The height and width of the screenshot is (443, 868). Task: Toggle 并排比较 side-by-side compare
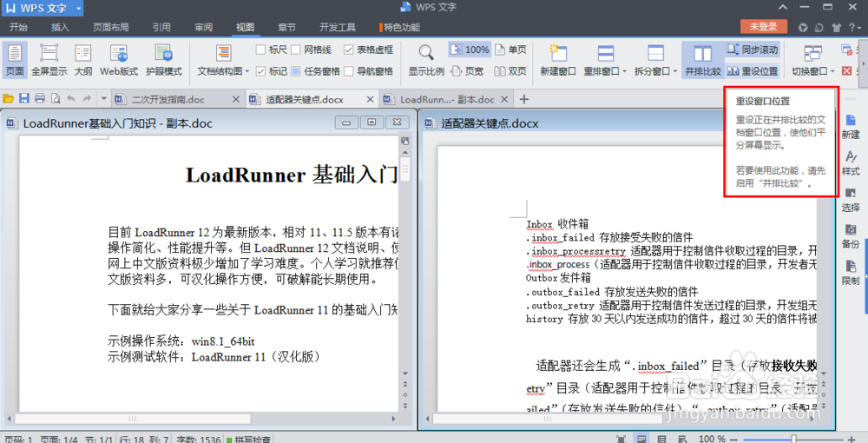(x=702, y=60)
